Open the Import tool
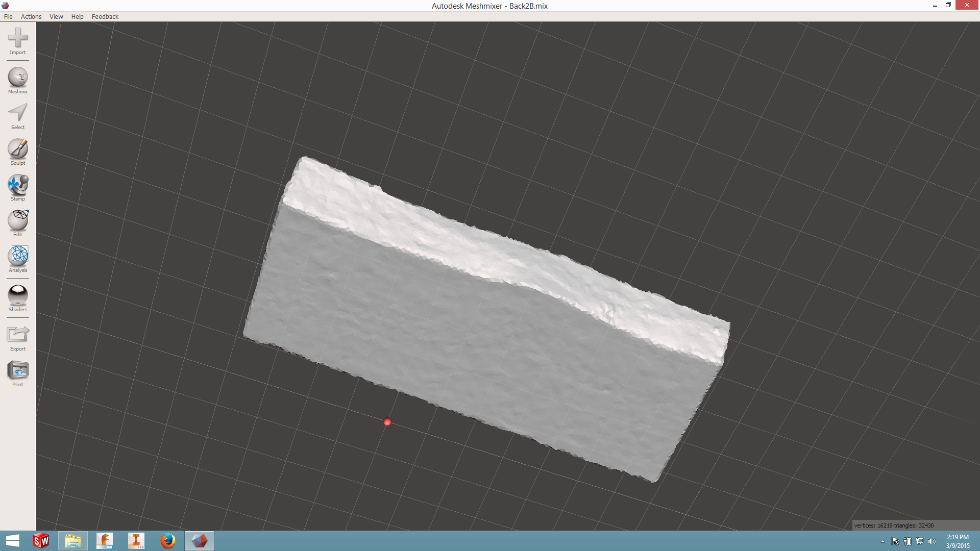This screenshot has height=551, width=980. pyautogui.click(x=18, y=41)
